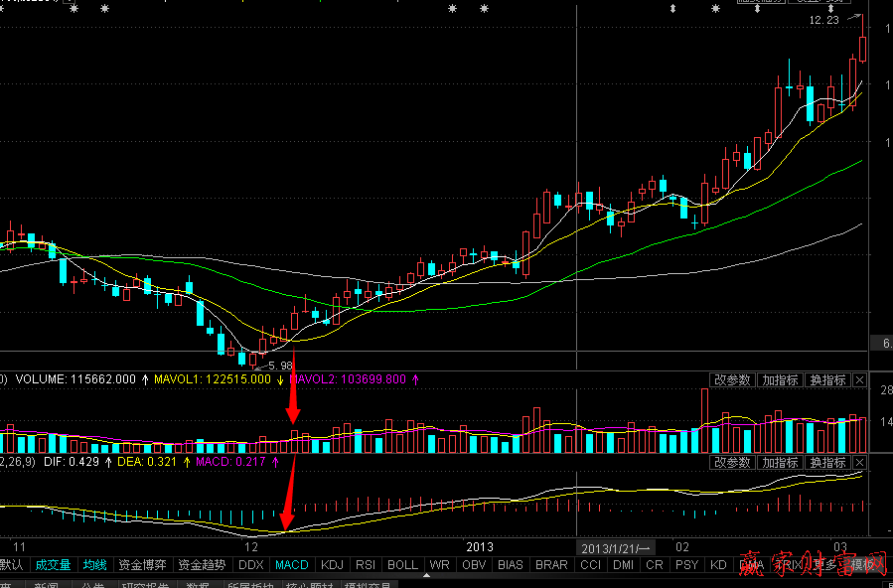Image resolution: width=893 pixels, height=588 pixels.
Task: Click the first star event marker at top
Action: 77,9
